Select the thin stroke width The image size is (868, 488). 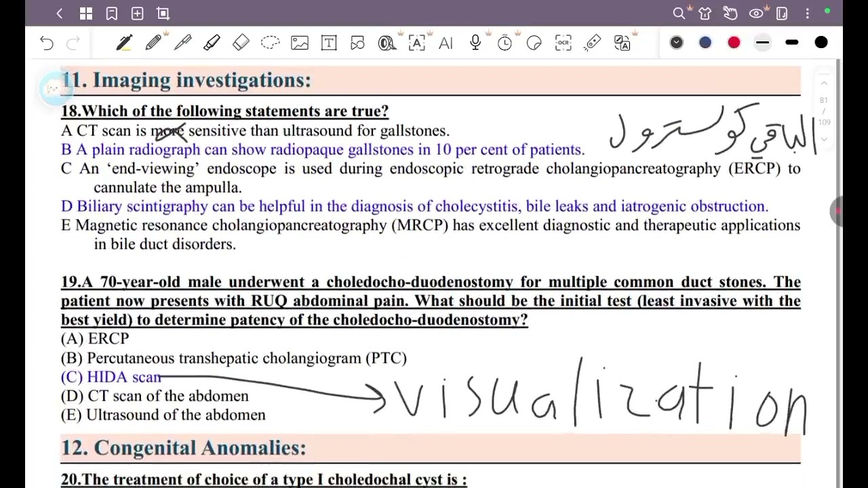763,43
